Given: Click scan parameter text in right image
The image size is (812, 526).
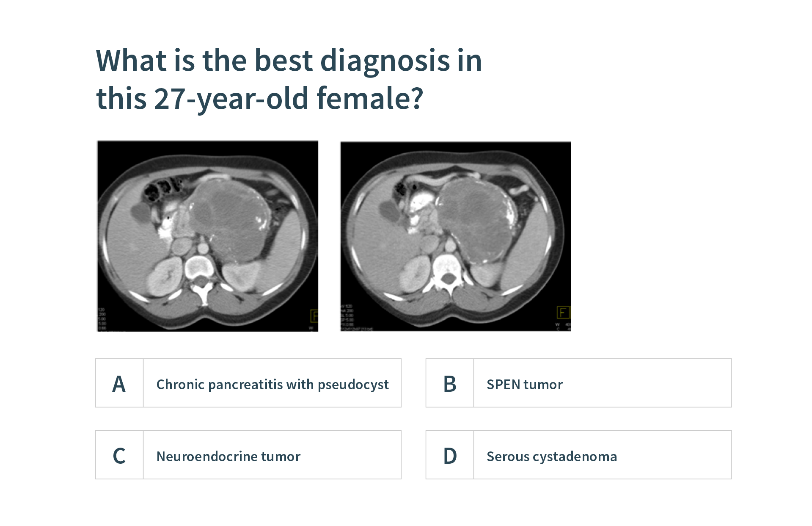Looking at the screenshot, I should (348, 316).
